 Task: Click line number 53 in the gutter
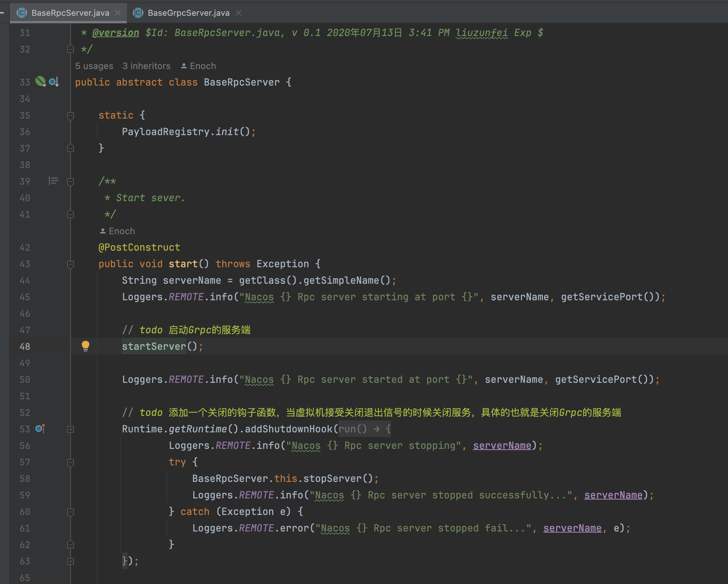25,429
